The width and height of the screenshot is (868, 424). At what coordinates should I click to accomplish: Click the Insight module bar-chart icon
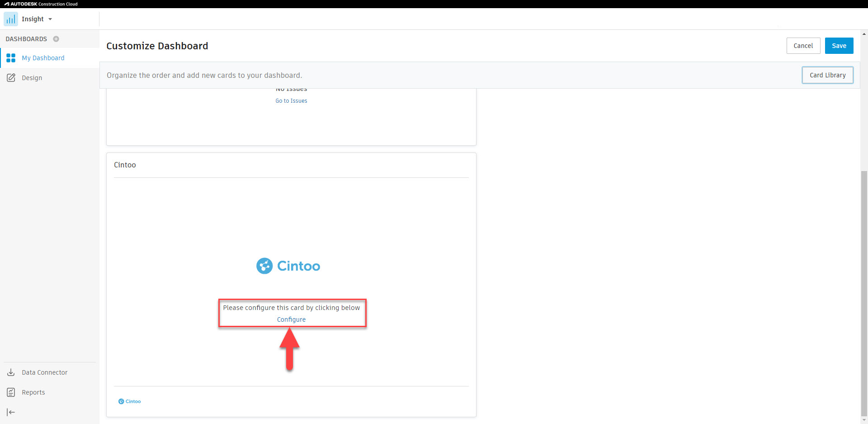tap(11, 19)
